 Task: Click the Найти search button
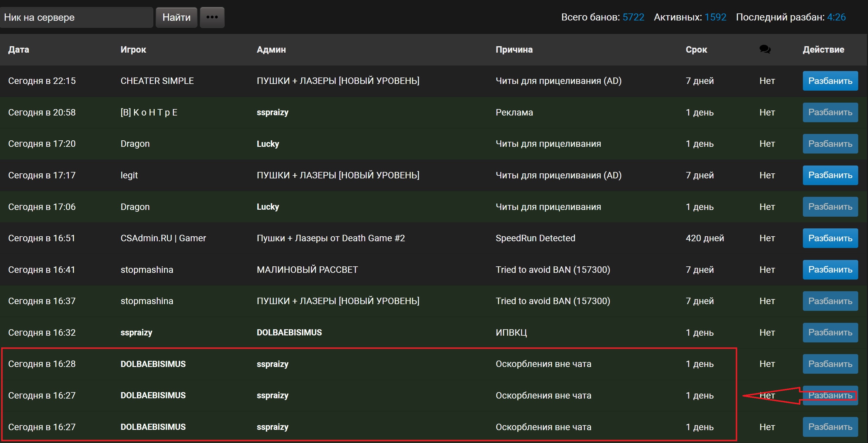click(176, 17)
